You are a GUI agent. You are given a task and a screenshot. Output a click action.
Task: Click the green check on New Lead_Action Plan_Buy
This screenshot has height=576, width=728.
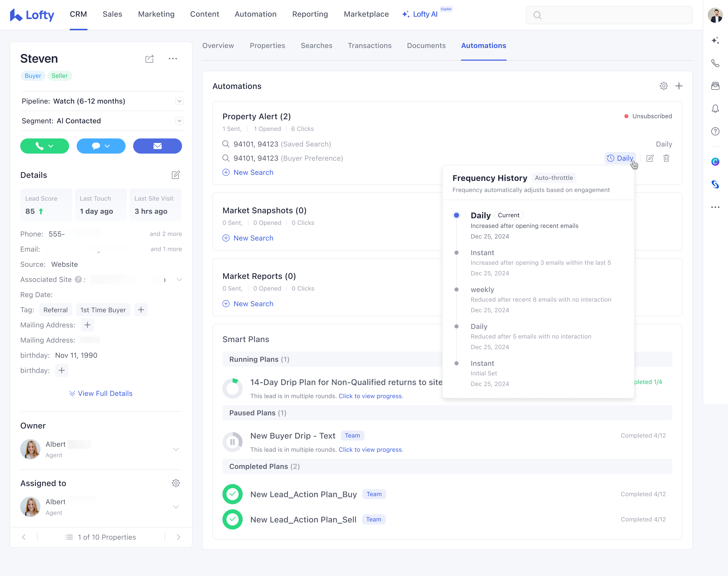[x=233, y=494]
